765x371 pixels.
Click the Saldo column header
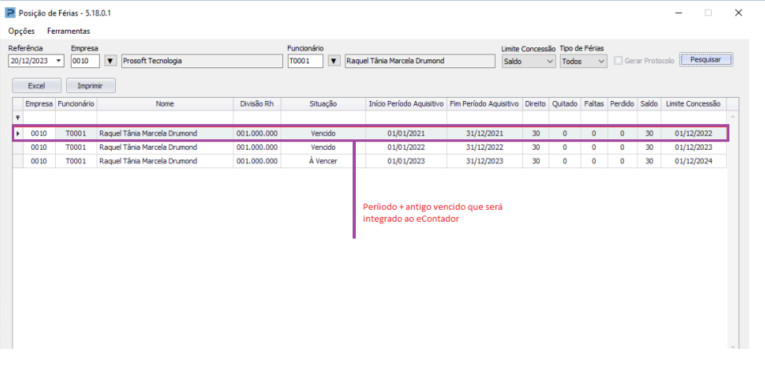(x=649, y=104)
